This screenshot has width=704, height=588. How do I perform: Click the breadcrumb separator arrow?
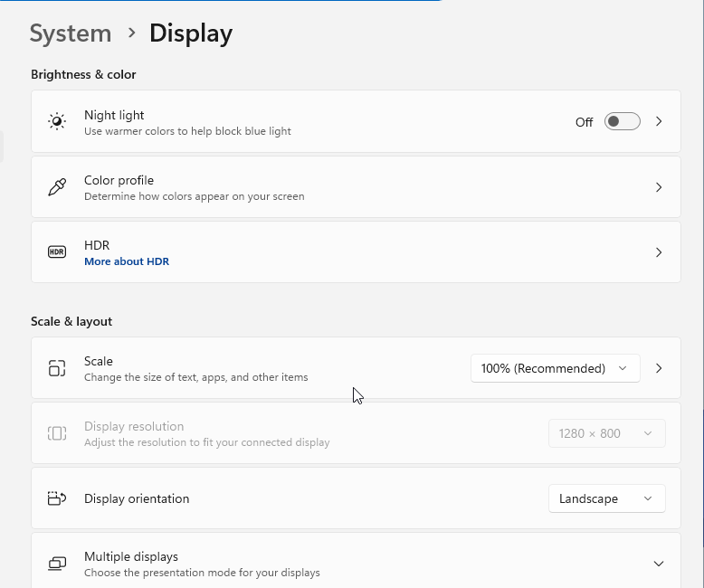click(131, 33)
